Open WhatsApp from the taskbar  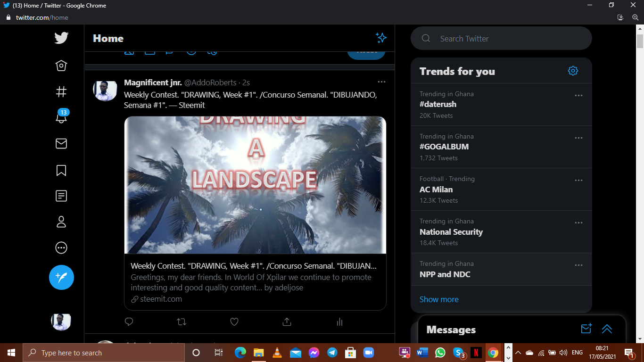[x=440, y=353]
